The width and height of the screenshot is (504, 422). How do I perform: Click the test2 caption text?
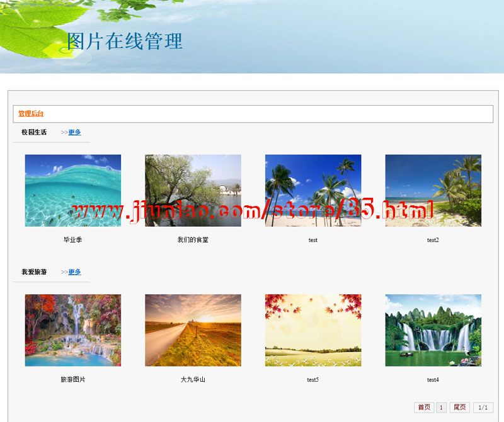pos(433,240)
